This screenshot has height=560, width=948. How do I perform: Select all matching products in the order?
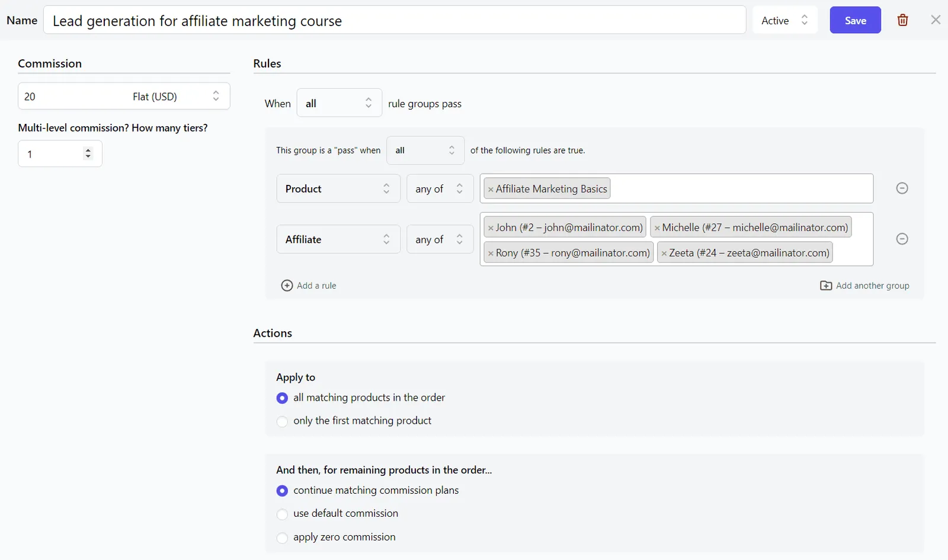click(282, 398)
